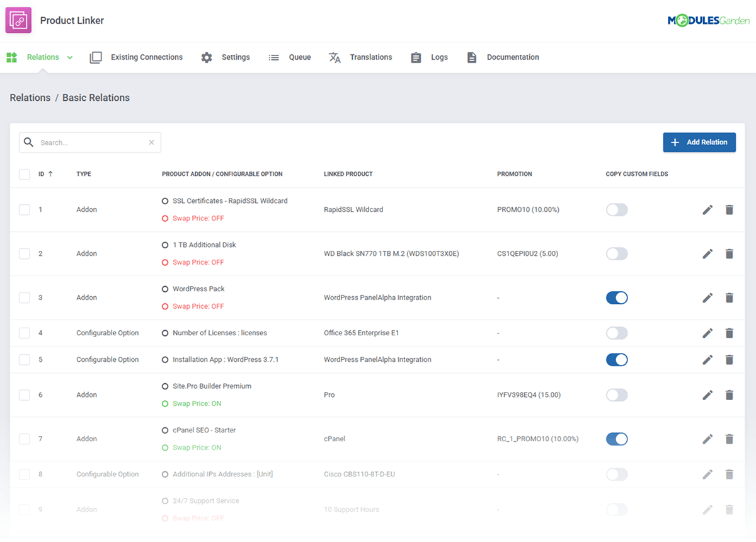Enable copy custom fields for Site.Pro Builder Premium
This screenshot has height=542, width=756.
pyautogui.click(x=617, y=395)
